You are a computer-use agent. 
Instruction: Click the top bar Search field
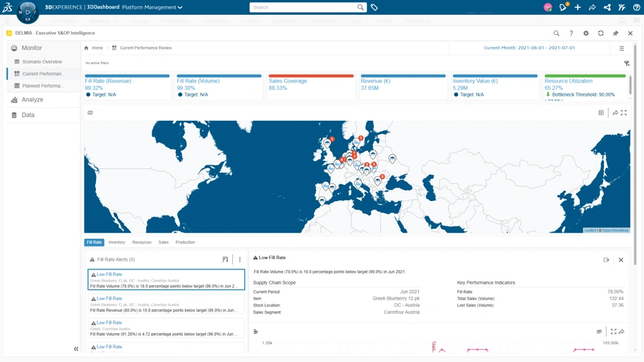point(304,7)
